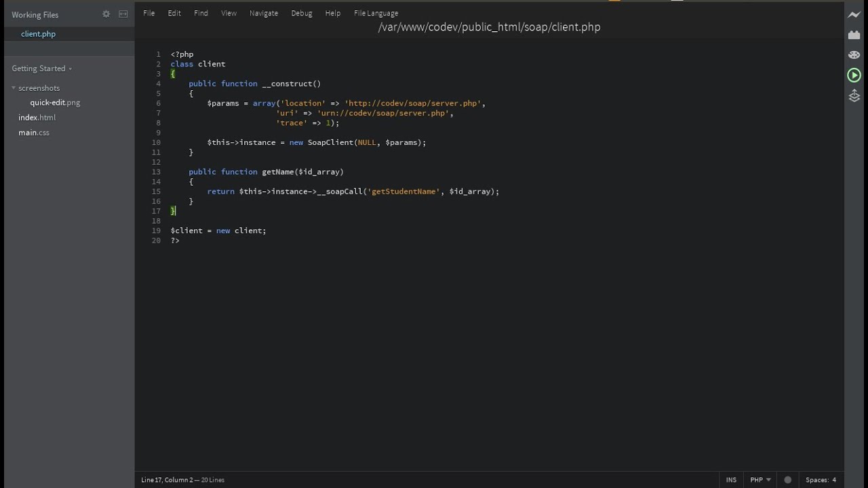Click the Line 17, Column 2 status text
Viewport: 868px width, 488px height.
167,480
